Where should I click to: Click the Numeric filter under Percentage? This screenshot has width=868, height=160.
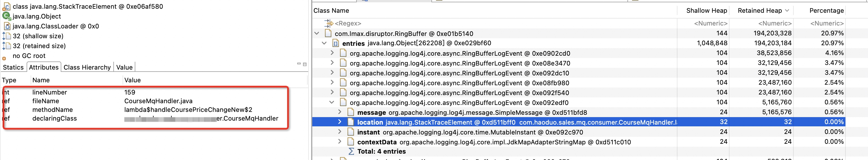coord(827,23)
